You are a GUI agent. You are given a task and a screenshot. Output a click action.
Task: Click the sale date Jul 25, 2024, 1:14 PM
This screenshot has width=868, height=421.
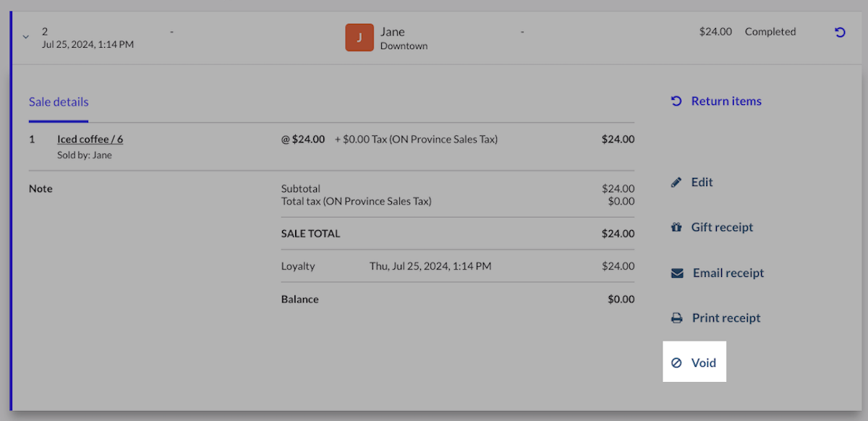88,45
